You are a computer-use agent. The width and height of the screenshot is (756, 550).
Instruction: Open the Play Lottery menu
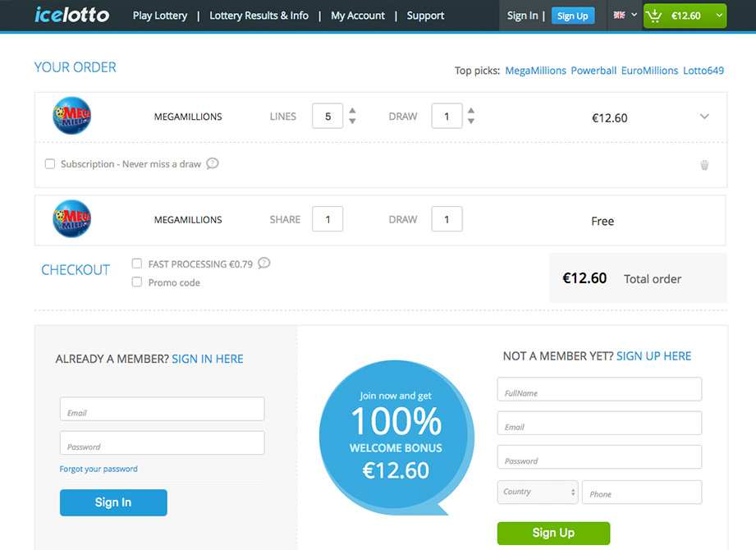pos(160,16)
